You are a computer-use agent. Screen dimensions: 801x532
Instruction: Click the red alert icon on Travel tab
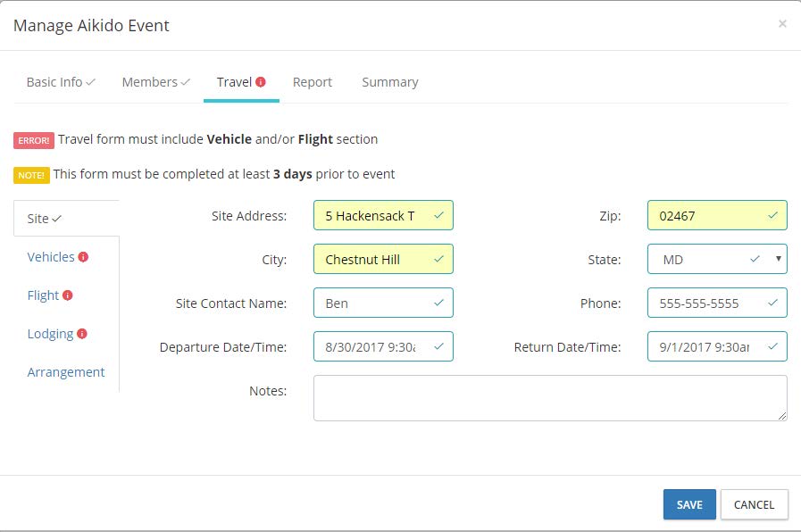click(x=261, y=80)
